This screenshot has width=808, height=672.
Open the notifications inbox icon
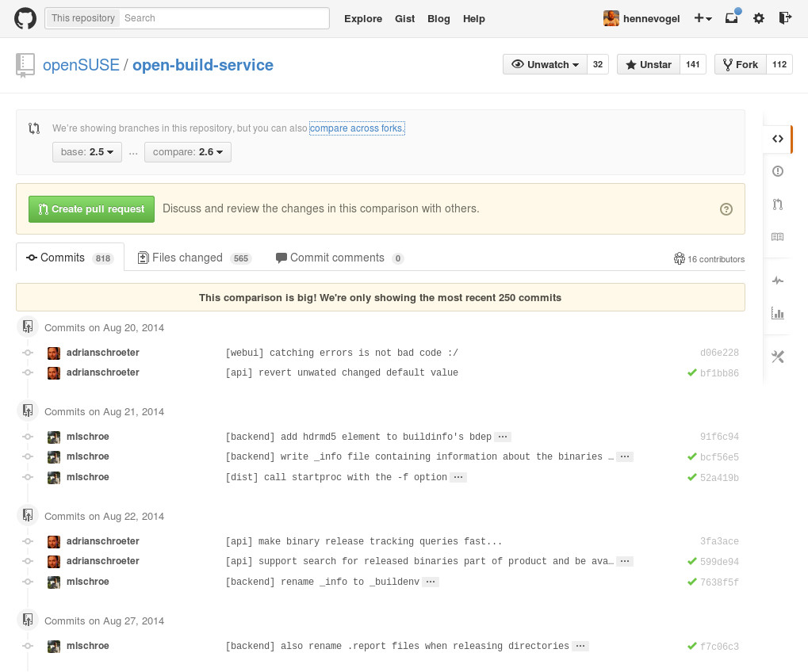[732, 18]
